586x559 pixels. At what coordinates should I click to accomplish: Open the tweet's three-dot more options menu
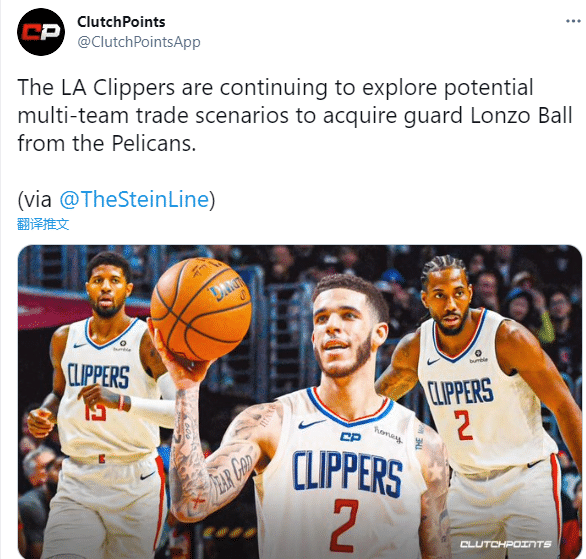tap(573, 21)
